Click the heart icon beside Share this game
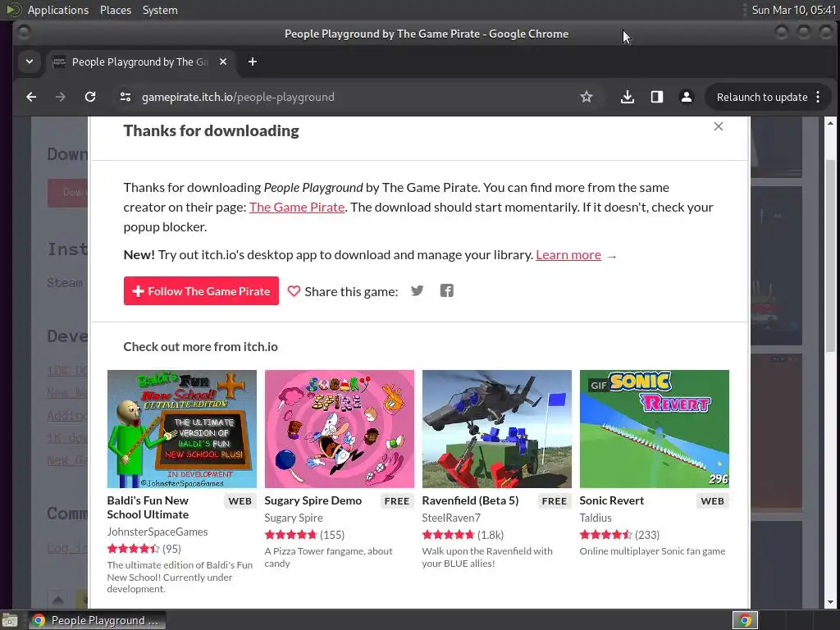Viewport: 840px width, 630px height. (294, 291)
